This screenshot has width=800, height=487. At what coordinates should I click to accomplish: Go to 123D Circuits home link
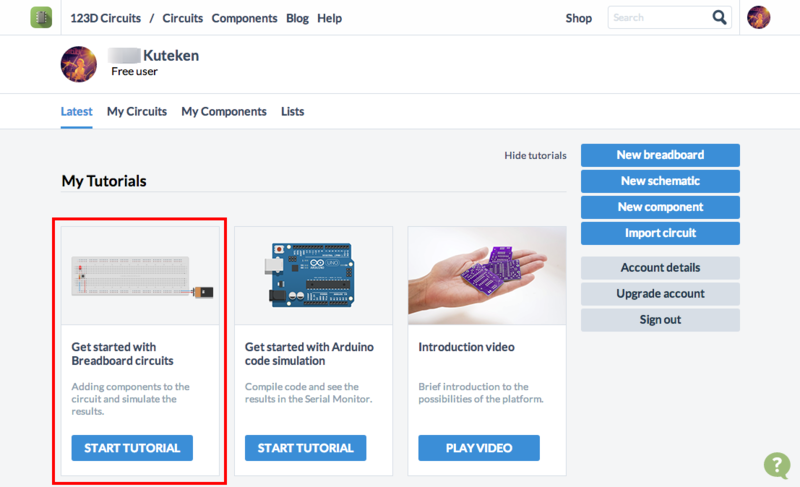[x=106, y=18]
